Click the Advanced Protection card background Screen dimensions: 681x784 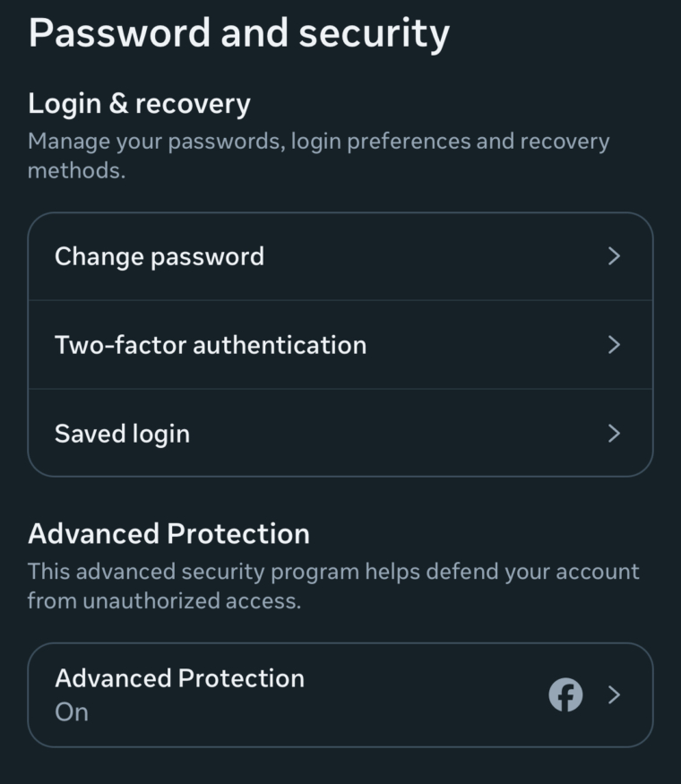tap(403, 694)
